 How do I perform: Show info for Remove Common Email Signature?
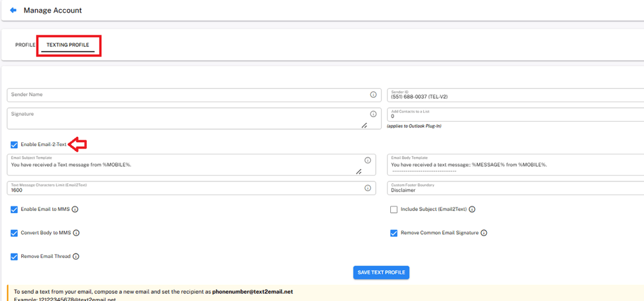pos(484,233)
